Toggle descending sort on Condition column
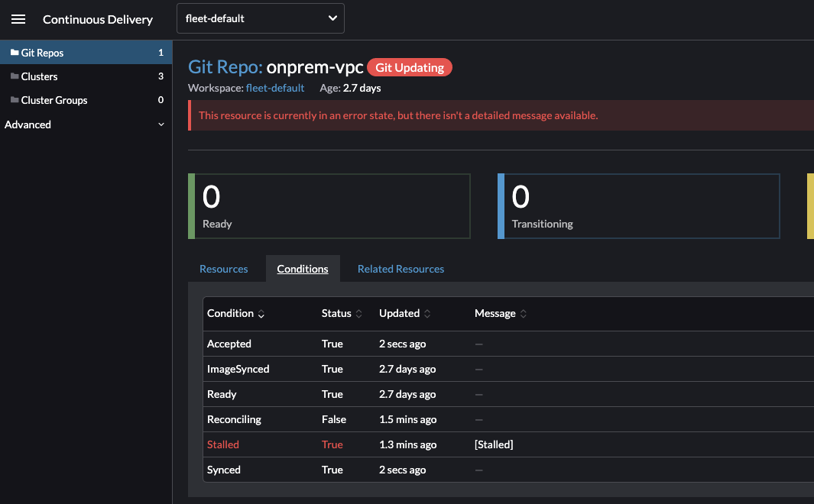This screenshot has height=504, width=814. tap(261, 315)
